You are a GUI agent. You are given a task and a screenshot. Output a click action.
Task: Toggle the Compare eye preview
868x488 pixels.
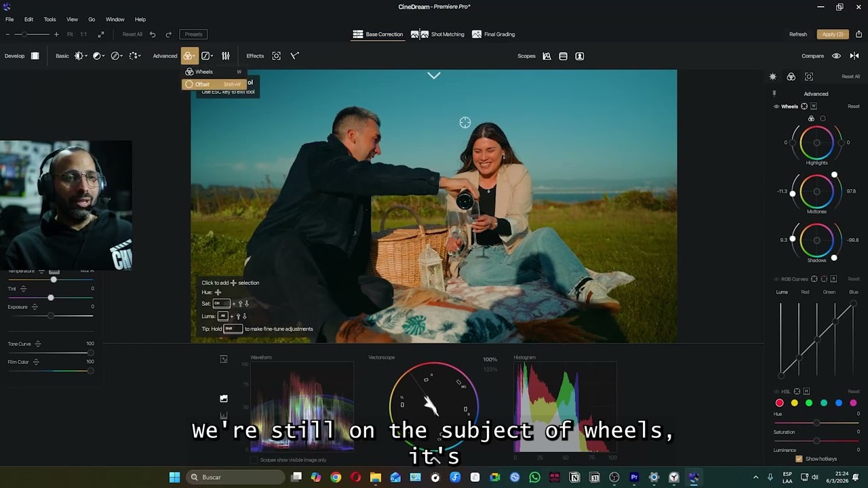coord(836,56)
